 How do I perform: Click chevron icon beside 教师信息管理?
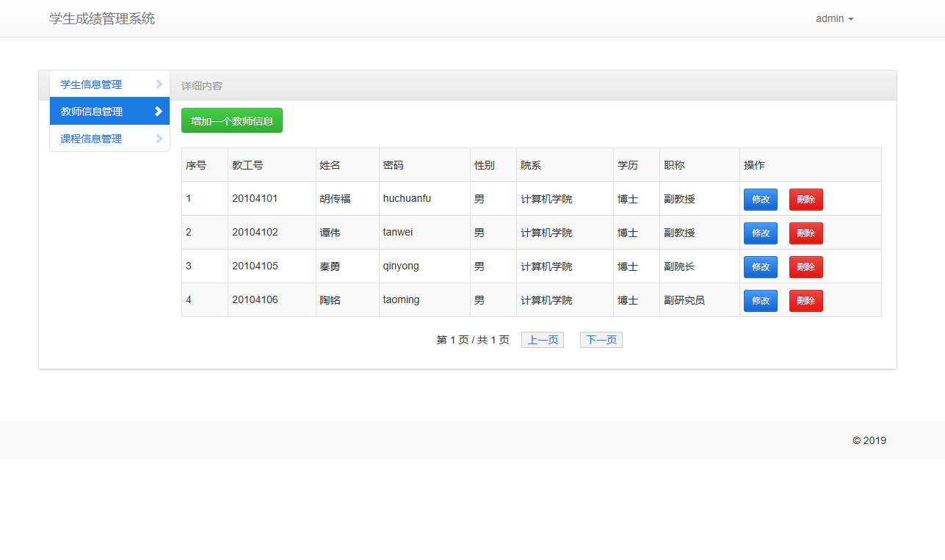click(159, 112)
